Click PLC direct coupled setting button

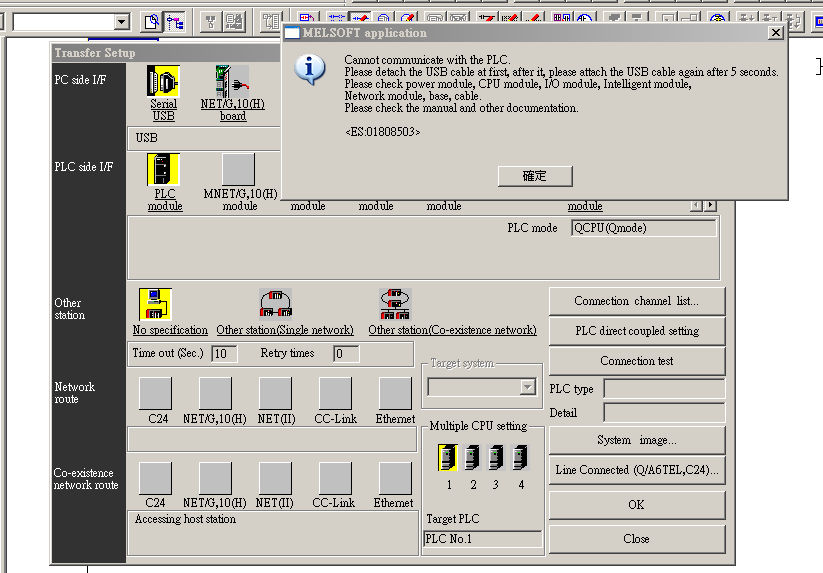[x=636, y=331]
